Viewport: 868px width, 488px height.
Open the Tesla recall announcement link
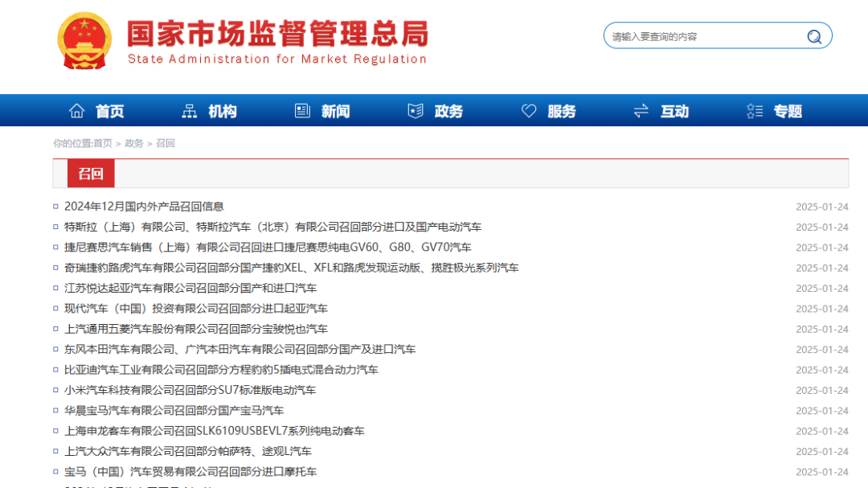pos(273,227)
